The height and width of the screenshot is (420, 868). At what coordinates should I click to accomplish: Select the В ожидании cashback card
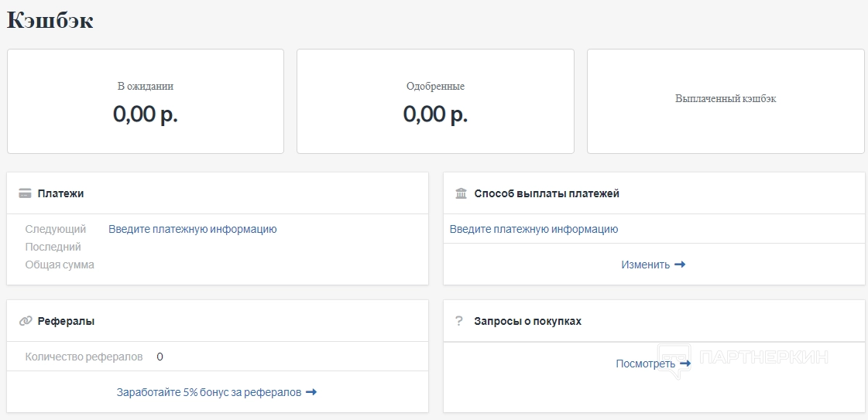coord(146,101)
